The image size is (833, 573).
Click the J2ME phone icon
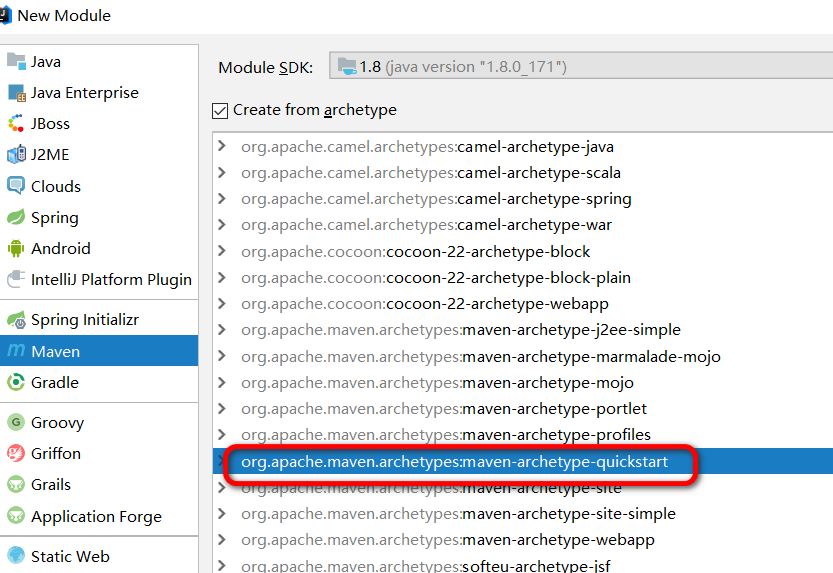(x=16, y=155)
